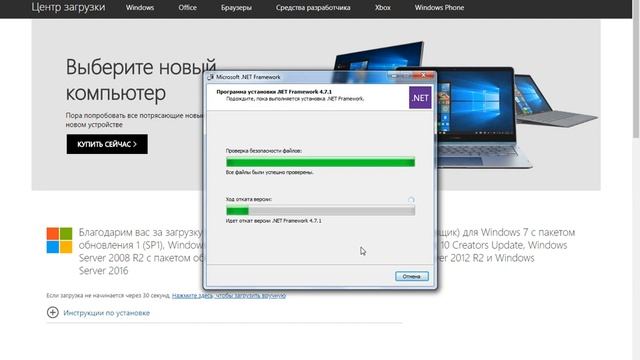Click the Ход отката версии label
Viewport: 640px width, 360px height.
249,199
